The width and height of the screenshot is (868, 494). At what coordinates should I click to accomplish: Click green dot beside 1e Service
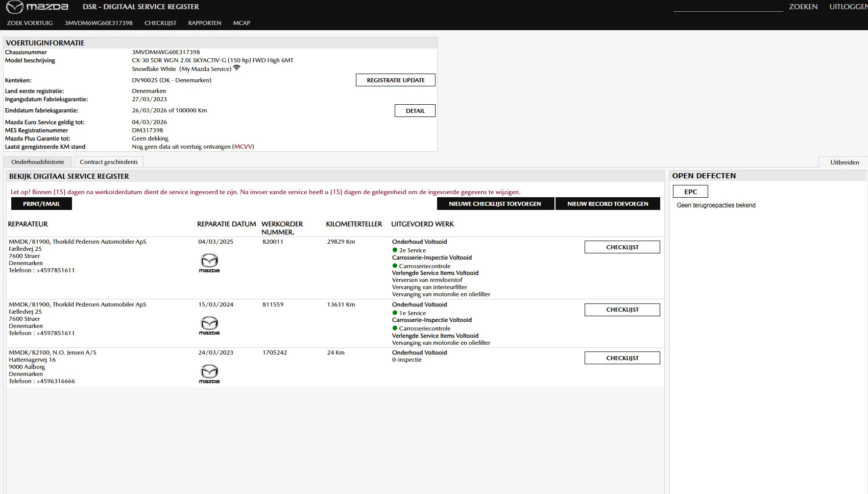pyautogui.click(x=395, y=313)
